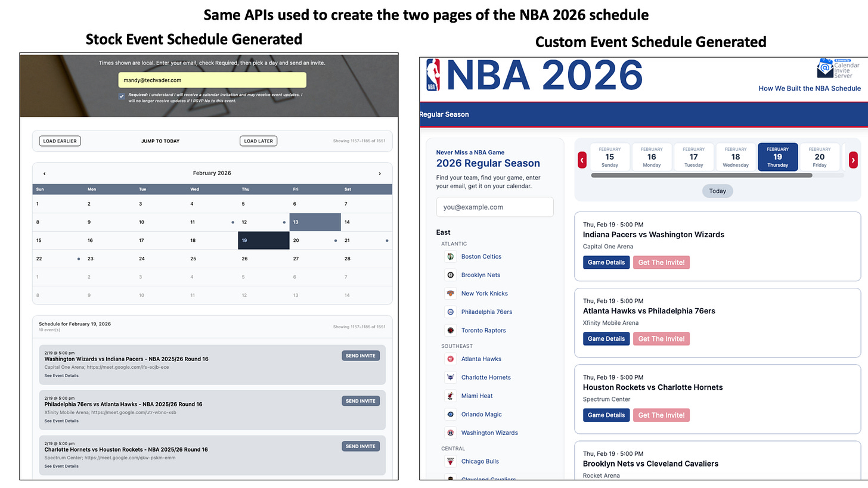The image size is (868, 488).
Task: Select February 18 Wednesday date tab
Action: click(736, 157)
